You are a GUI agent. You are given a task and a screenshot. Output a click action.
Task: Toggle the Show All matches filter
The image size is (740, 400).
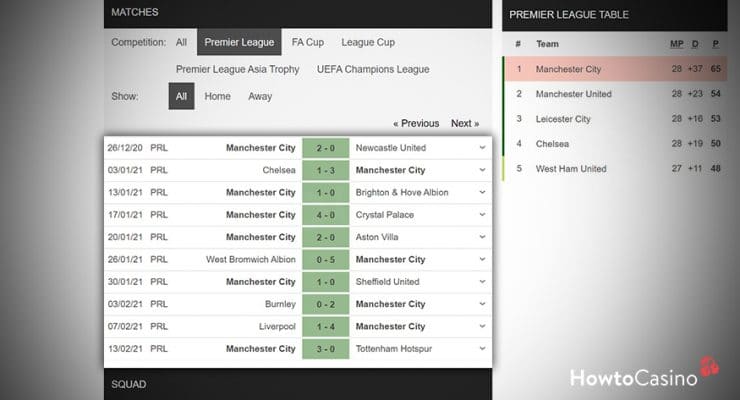click(181, 96)
